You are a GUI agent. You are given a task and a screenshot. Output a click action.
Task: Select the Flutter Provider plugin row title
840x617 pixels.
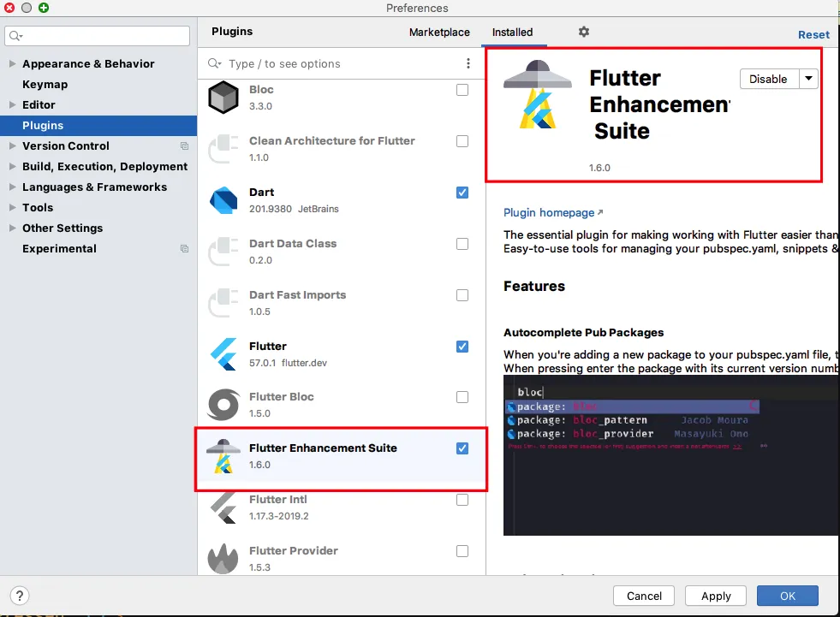(293, 550)
